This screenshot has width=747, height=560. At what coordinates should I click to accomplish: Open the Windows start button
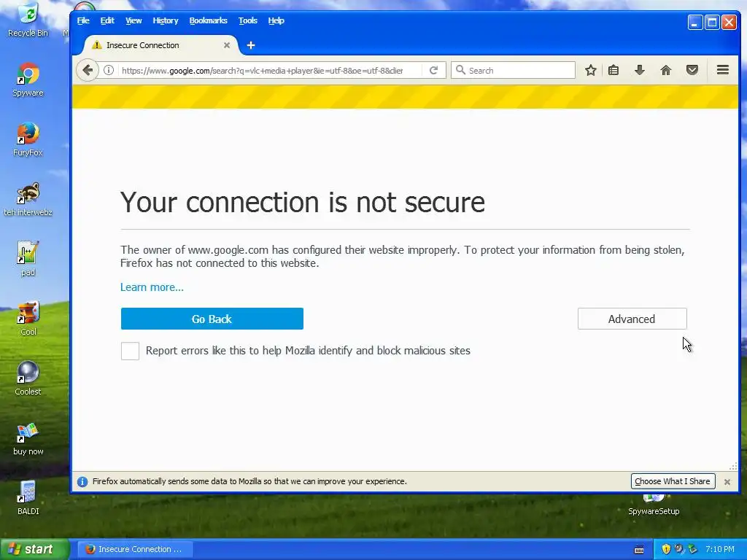click(34, 549)
